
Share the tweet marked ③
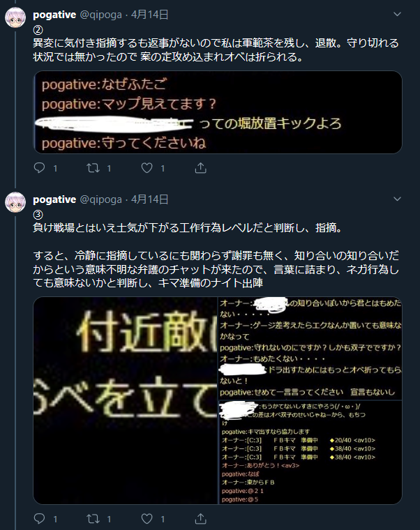200,519
